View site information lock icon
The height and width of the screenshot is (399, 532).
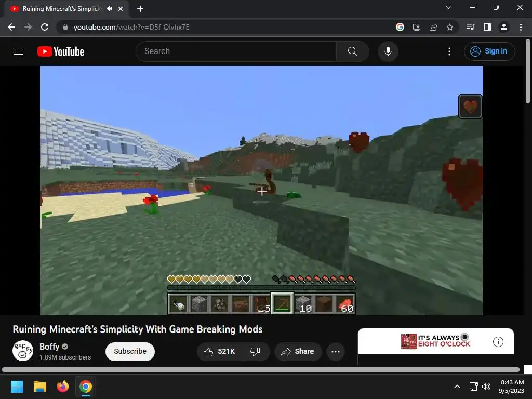(x=65, y=27)
